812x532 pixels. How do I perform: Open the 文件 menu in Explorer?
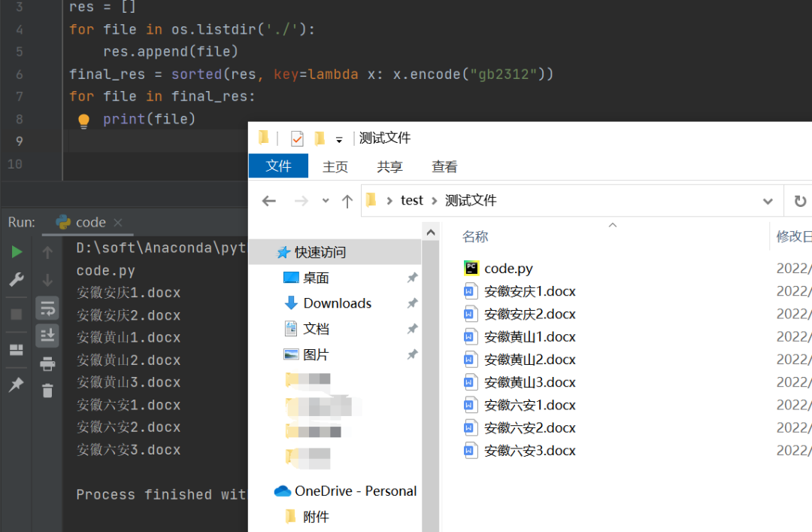coord(278,166)
